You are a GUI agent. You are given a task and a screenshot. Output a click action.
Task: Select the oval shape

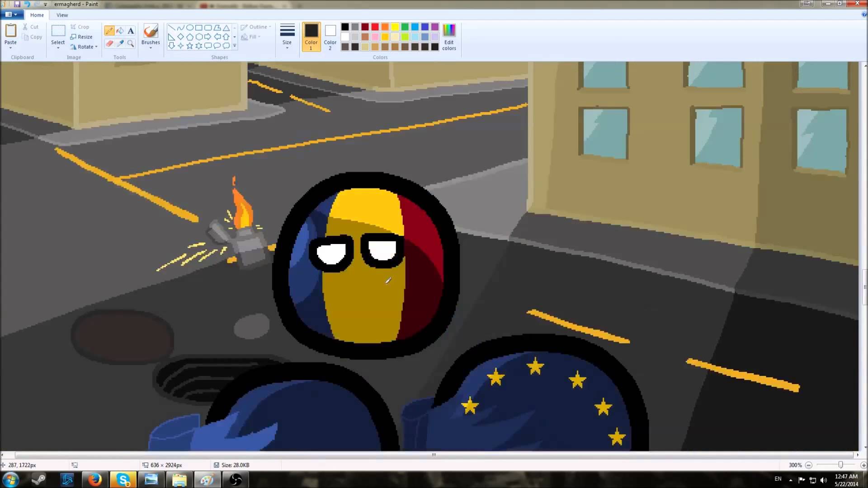[189, 28]
